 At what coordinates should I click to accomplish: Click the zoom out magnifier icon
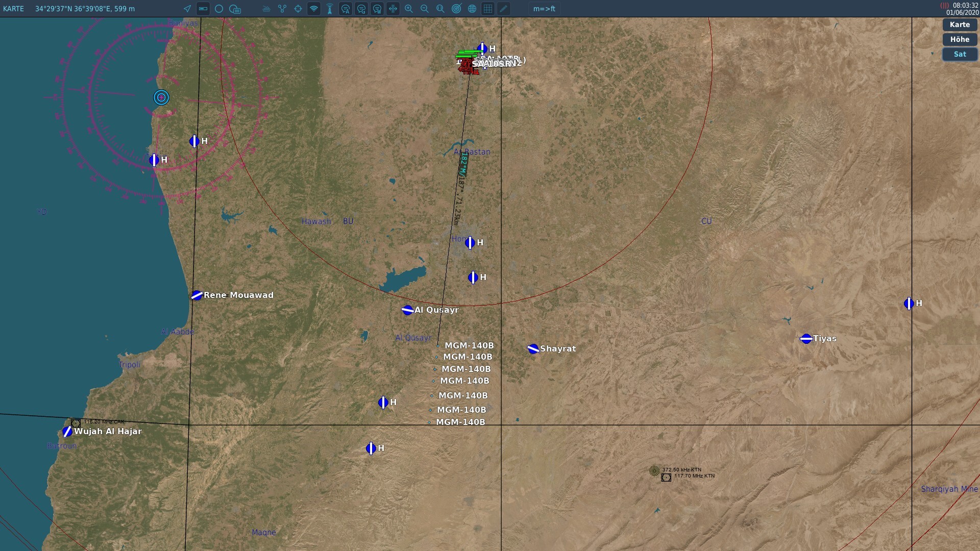coord(425,9)
